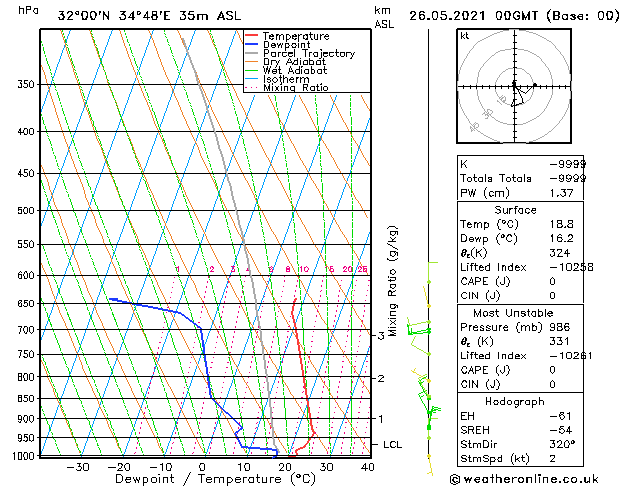This screenshot has height=486, width=629.
Task: Click the '-30' temperature axis label
Action: 77,467
